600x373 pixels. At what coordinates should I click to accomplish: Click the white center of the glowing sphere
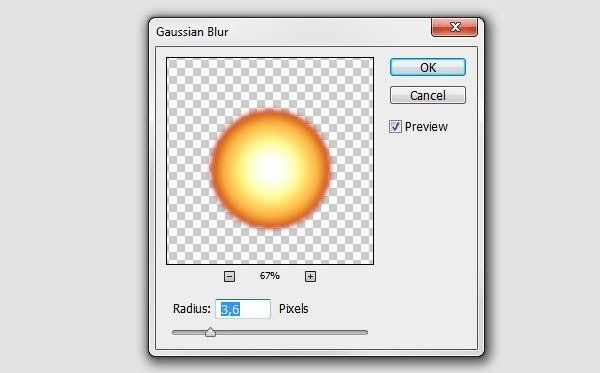coord(270,169)
